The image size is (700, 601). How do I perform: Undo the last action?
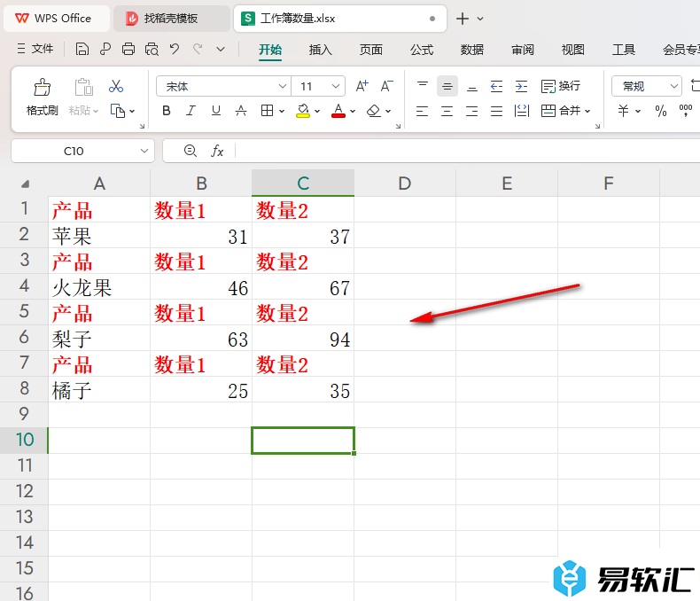click(x=175, y=49)
